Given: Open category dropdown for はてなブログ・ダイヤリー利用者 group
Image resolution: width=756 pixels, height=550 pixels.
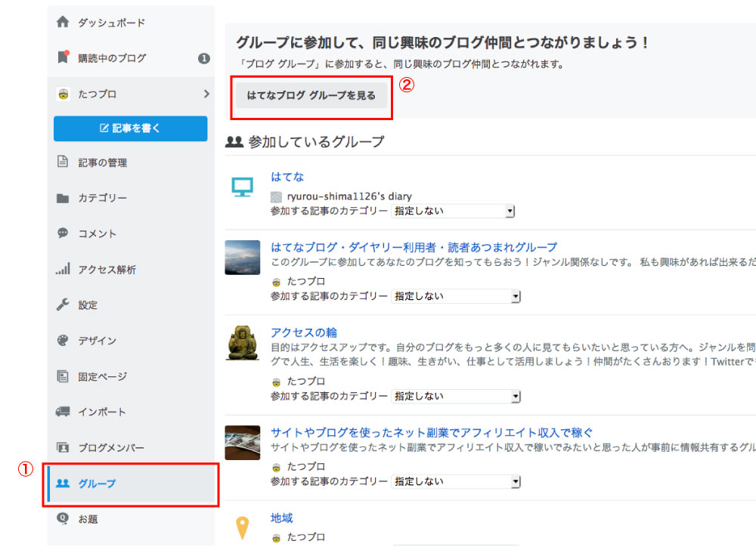Looking at the screenshot, I should point(456,296).
